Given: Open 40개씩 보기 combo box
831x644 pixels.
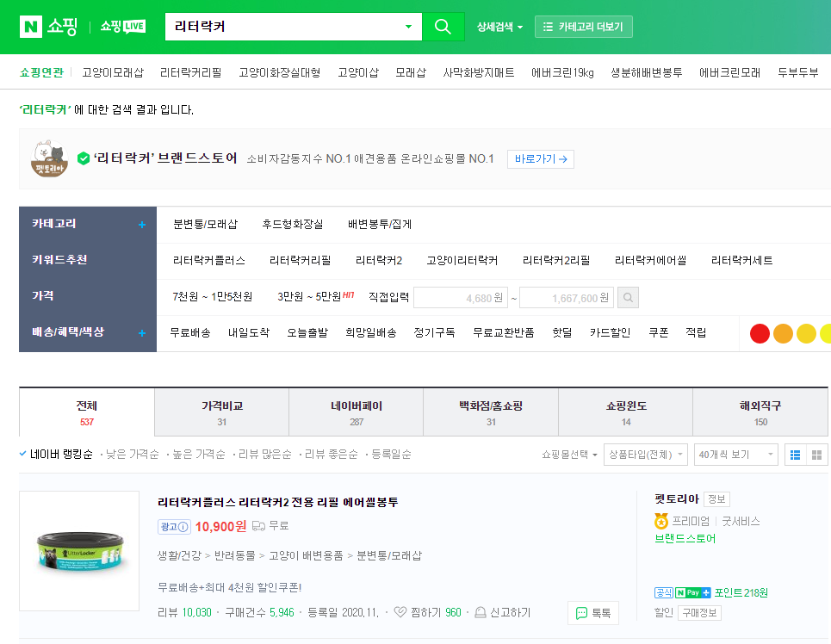Looking at the screenshot, I should click(x=735, y=455).
